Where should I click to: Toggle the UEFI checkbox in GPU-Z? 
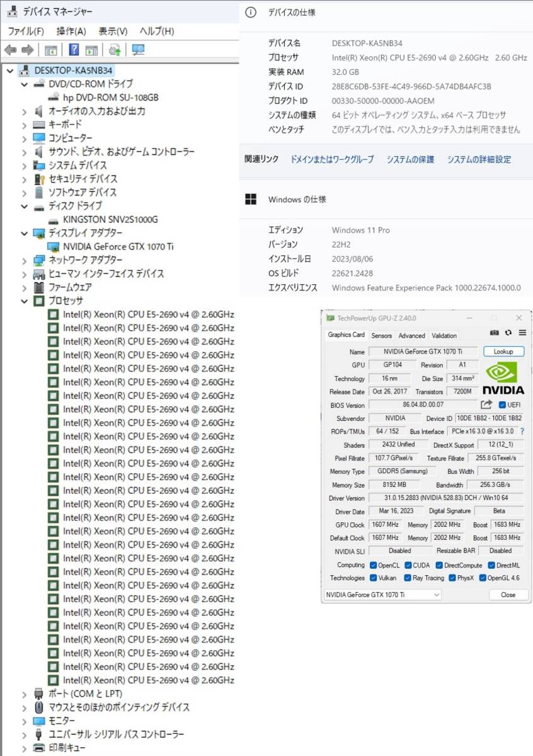pos(502,405)
